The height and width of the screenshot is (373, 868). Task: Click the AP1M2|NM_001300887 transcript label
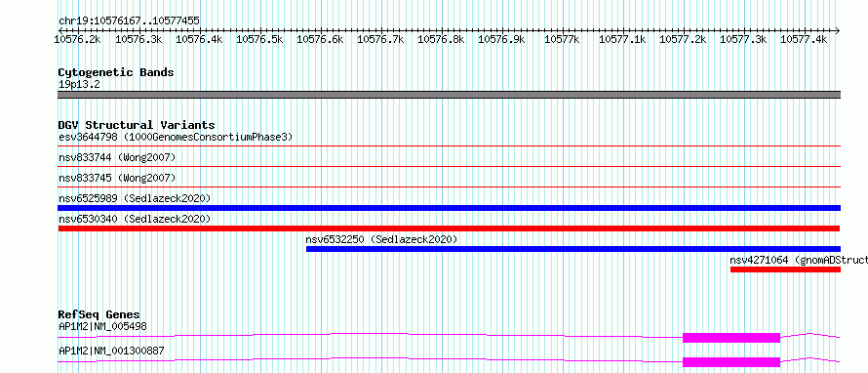pos(111,351)
